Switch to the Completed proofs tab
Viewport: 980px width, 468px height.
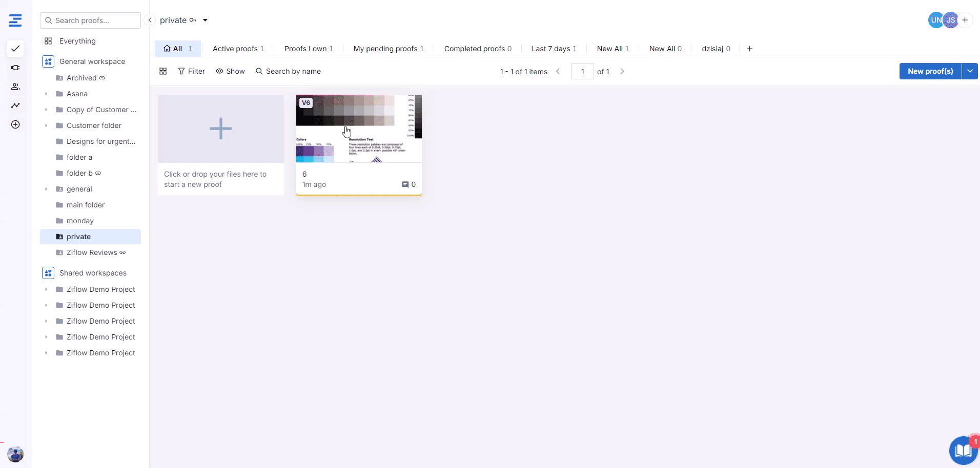click(477, 49)
